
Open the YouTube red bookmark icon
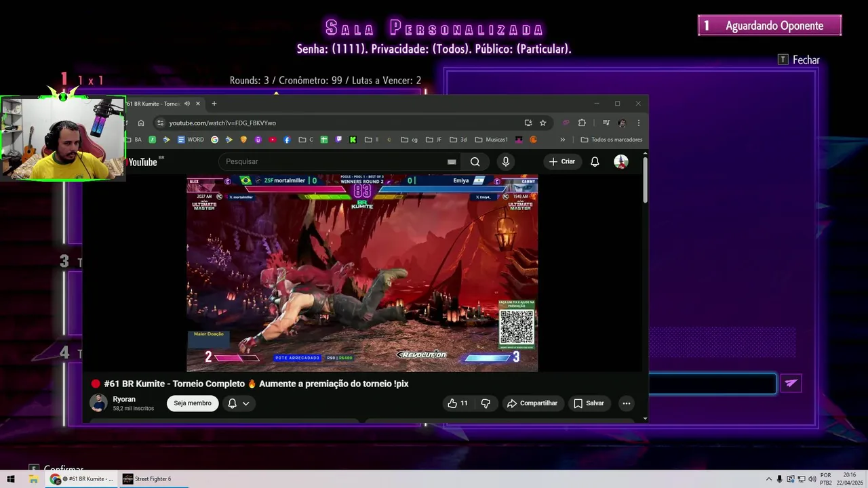(272, 140)
